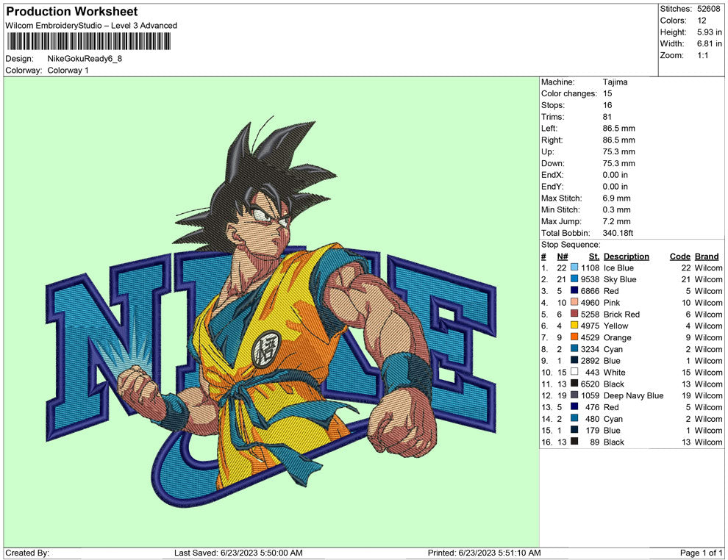Screen dimensions: 728x560
Task: Click the Page 1 of 1 indicator
Action: [x=702, y=553]
